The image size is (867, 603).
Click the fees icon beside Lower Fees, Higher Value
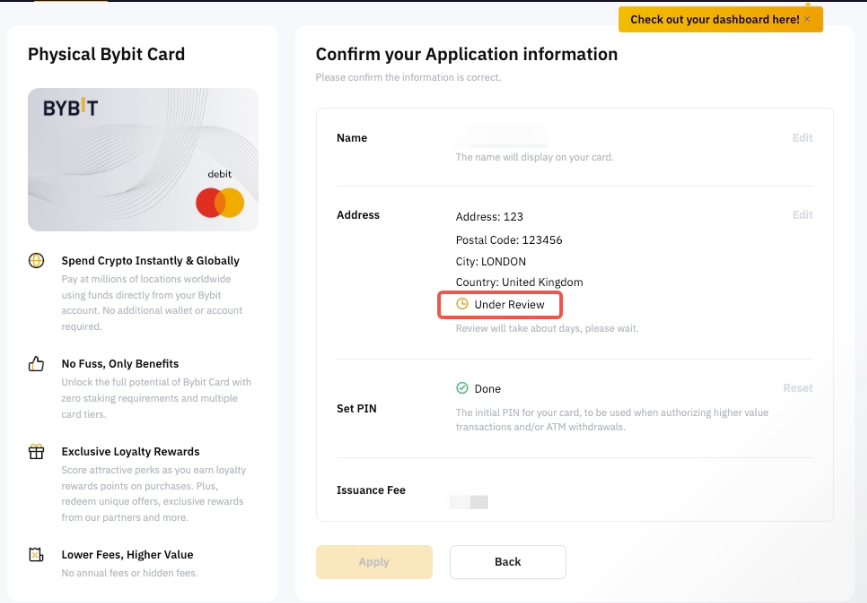point(37,555)
